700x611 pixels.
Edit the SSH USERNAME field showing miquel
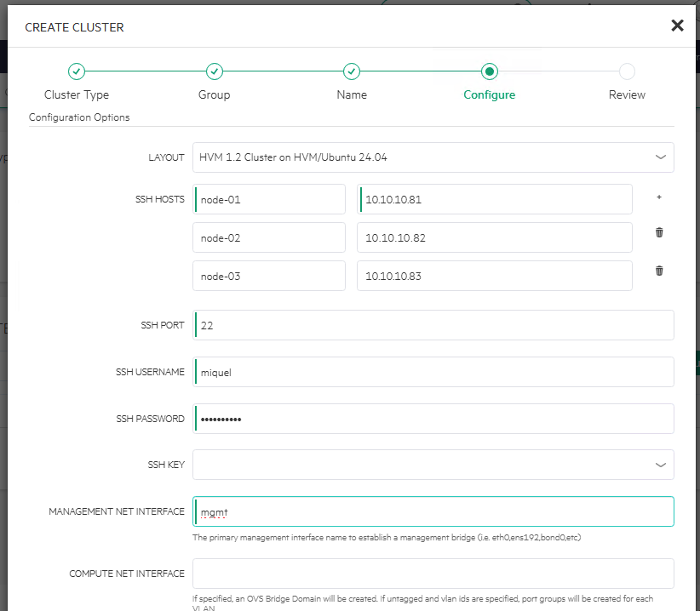pos(432,371)
